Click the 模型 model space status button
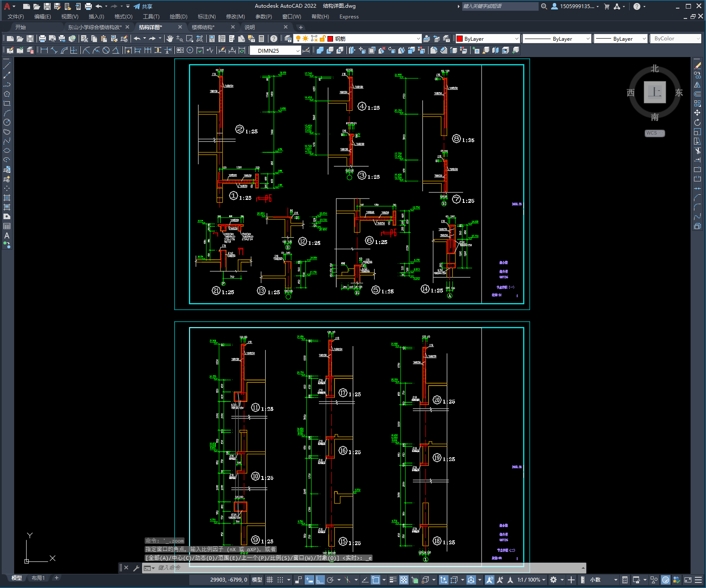Viewport: 706px width, 588px height. (257, 580)
